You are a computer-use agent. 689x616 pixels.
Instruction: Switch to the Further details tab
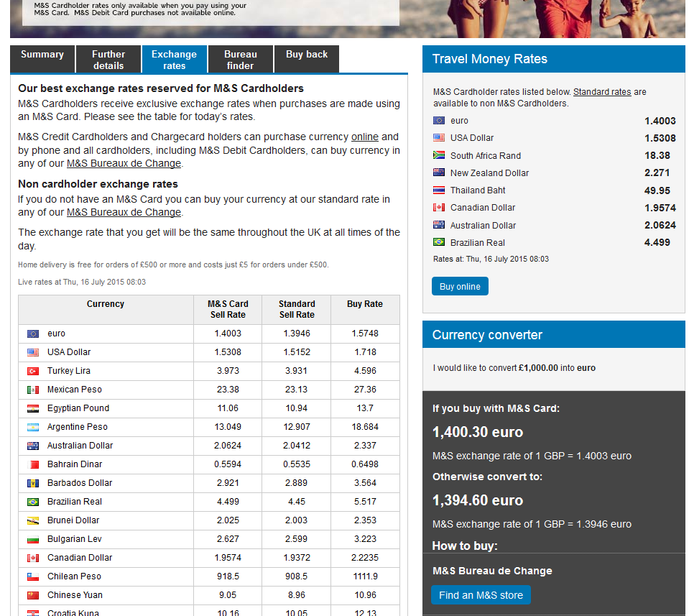click(108, 59)
